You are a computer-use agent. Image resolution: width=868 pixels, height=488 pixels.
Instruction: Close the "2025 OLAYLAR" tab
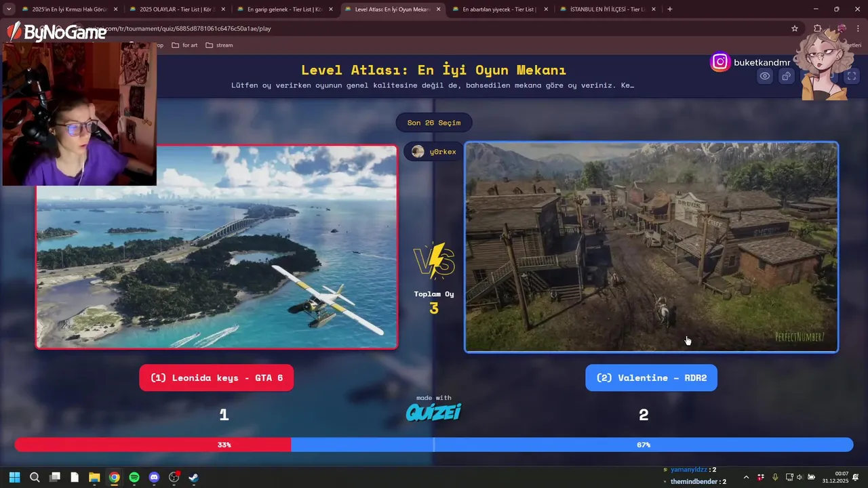(223, 9)
